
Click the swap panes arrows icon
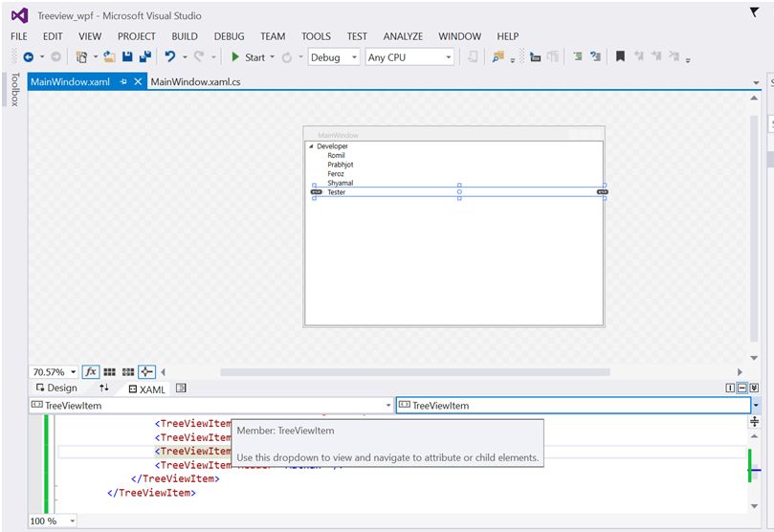[104, 388]
